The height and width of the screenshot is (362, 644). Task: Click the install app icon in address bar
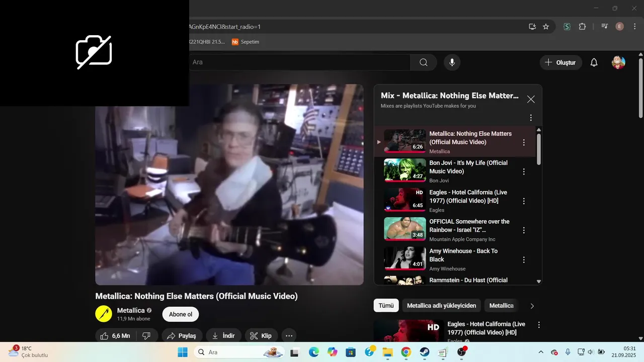532,27
